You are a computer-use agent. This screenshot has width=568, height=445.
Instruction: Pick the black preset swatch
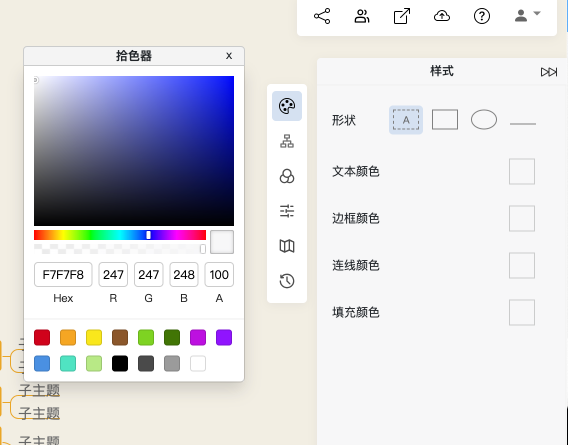click(120, 363)
